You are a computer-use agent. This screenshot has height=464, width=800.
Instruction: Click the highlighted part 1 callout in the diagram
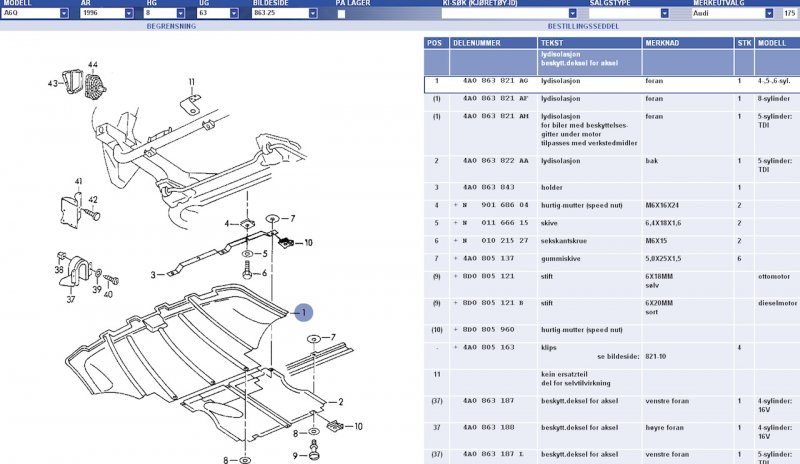point(304,312)
